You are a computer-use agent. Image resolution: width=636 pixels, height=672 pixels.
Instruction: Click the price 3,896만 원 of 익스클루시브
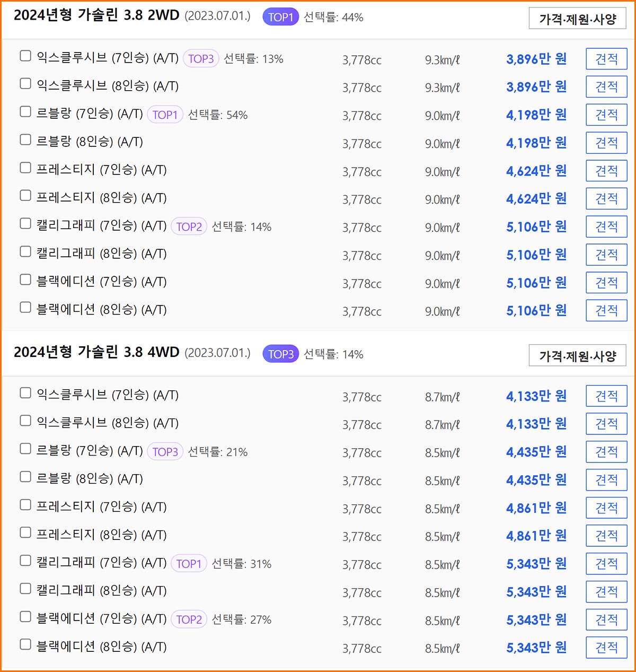pyautogui.click(x=536, y=59)
